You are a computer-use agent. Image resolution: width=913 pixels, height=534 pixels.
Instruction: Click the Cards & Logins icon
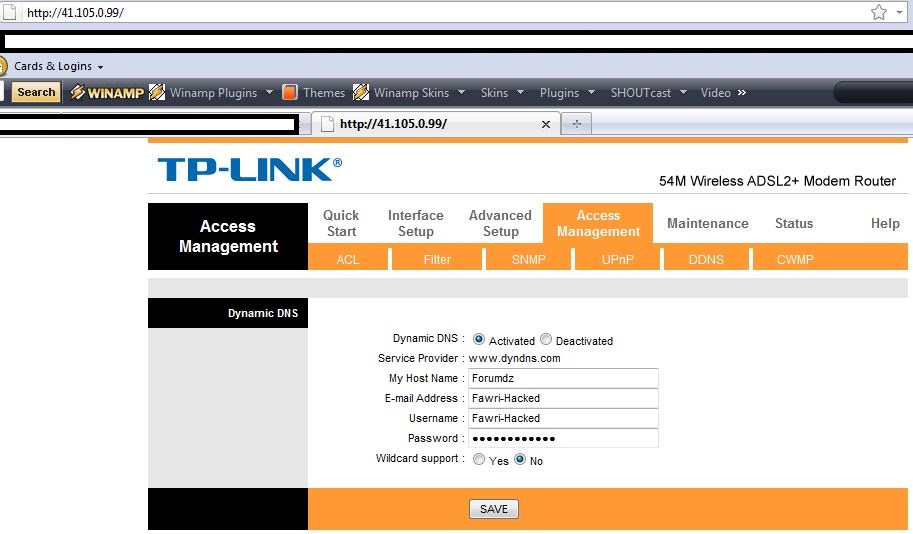[x=3, y=66]
